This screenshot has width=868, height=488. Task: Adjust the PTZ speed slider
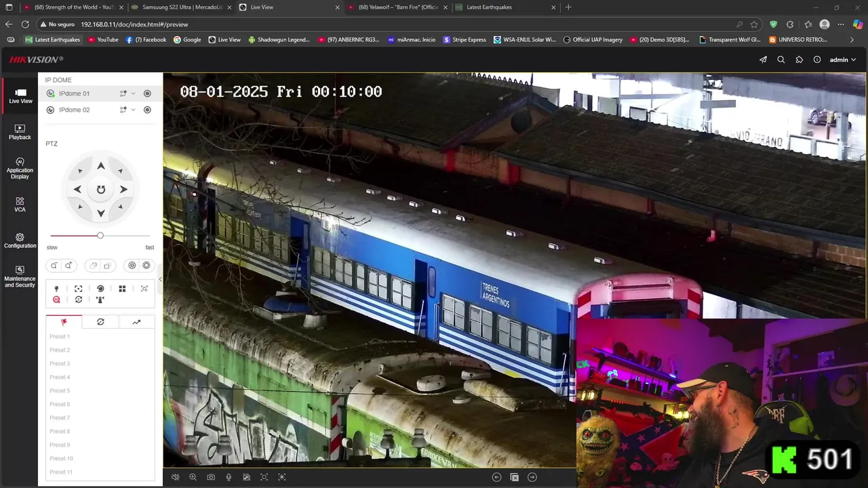point(100,236)
